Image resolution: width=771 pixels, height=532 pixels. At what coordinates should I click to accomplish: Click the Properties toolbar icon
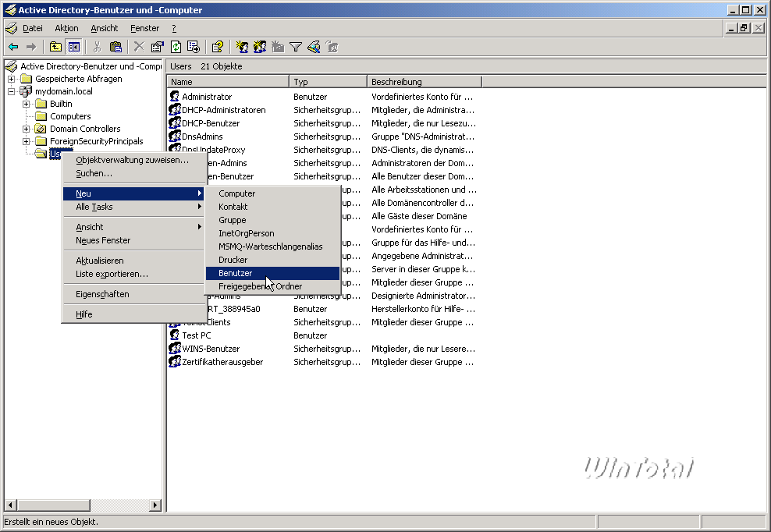157,47
